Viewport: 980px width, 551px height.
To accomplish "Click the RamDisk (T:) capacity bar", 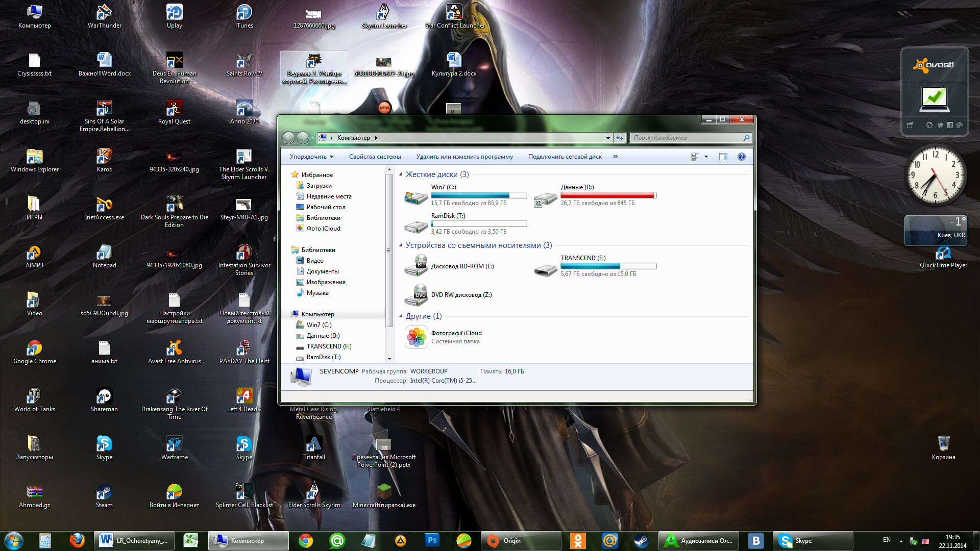I will click(x=479, y=223).
